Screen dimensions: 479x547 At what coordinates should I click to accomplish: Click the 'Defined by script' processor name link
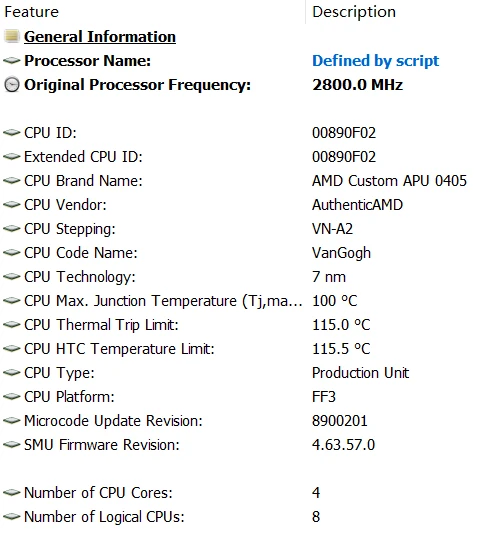[375, 61]
